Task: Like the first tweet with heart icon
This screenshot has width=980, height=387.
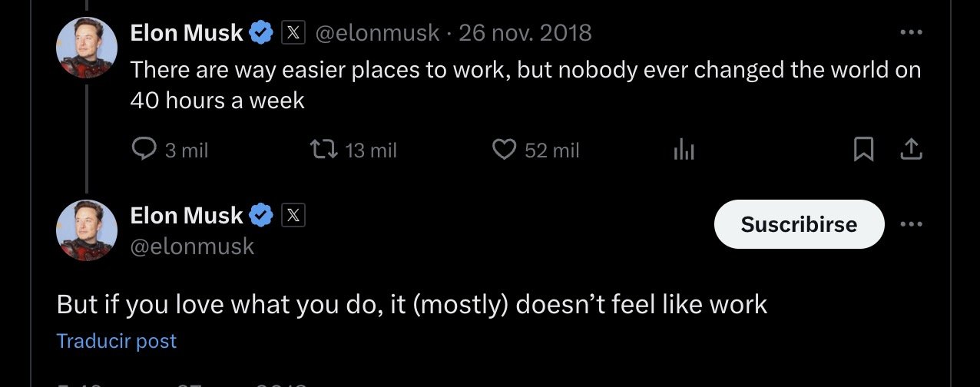Action: pos(504,150)
